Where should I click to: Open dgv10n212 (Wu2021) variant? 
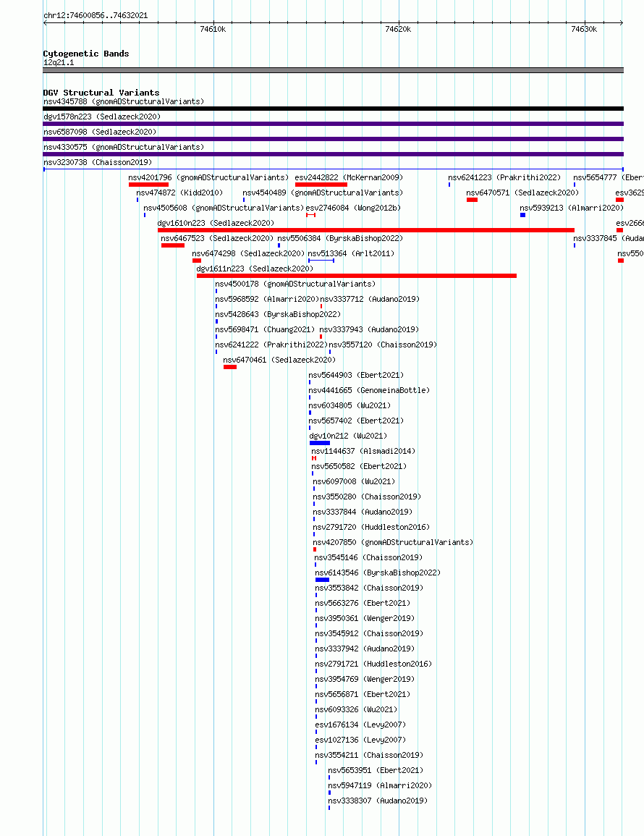coord(349,436)
